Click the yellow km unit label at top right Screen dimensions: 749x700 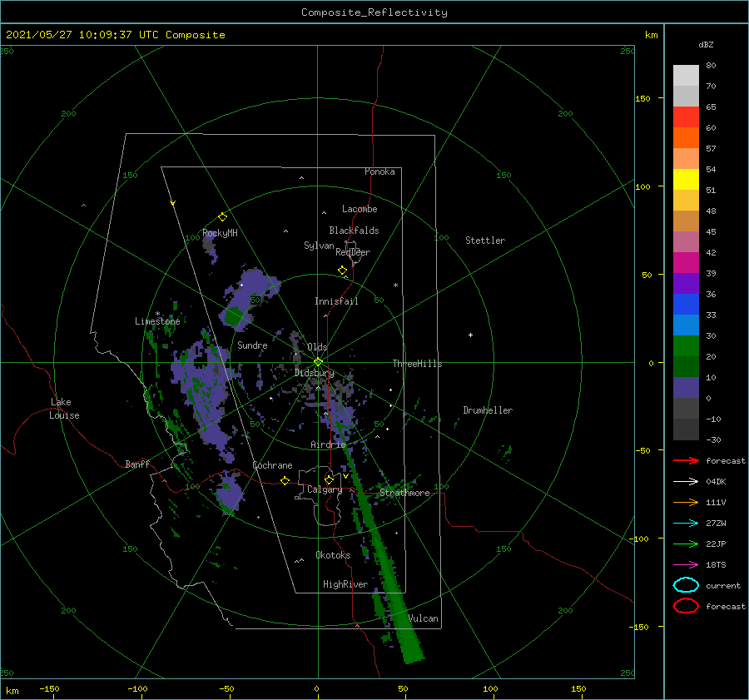click(651, 35)
